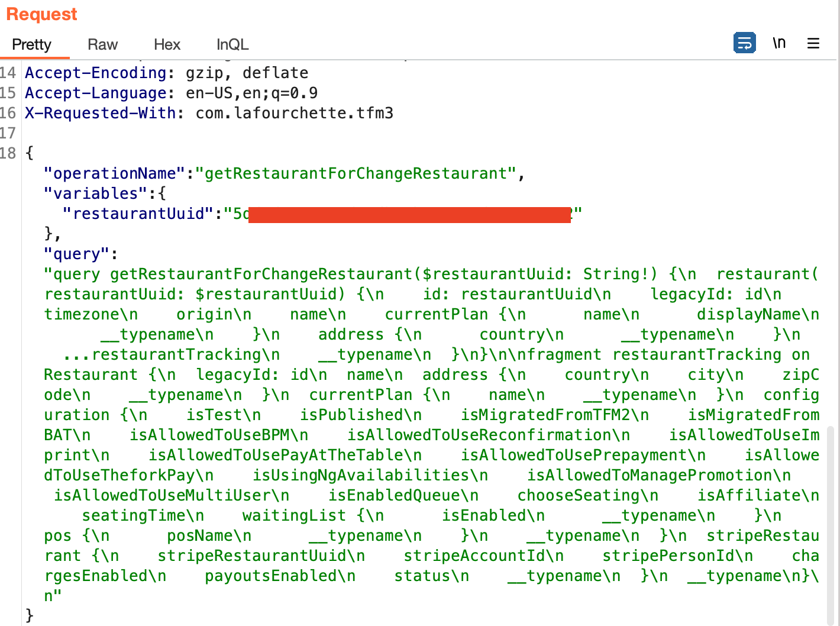Click the vertical scrollbar on the right

[x=831, y=521]
